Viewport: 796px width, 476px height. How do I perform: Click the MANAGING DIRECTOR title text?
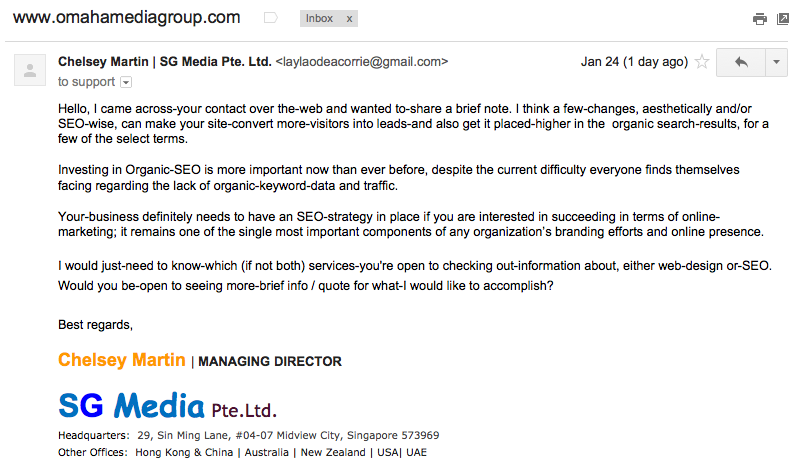(270, 361)
